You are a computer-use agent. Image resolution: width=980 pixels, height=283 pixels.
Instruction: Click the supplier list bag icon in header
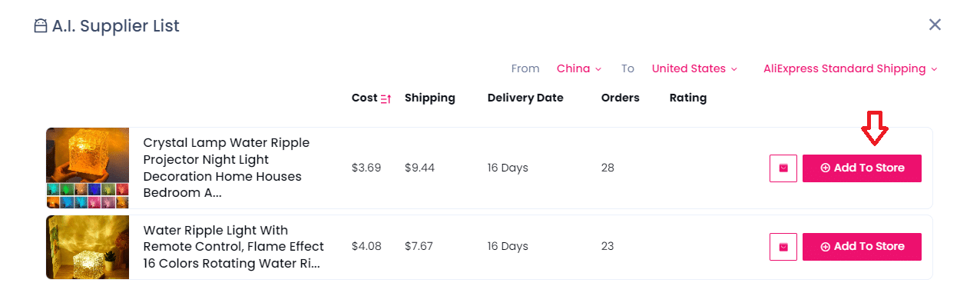(40, 26)
